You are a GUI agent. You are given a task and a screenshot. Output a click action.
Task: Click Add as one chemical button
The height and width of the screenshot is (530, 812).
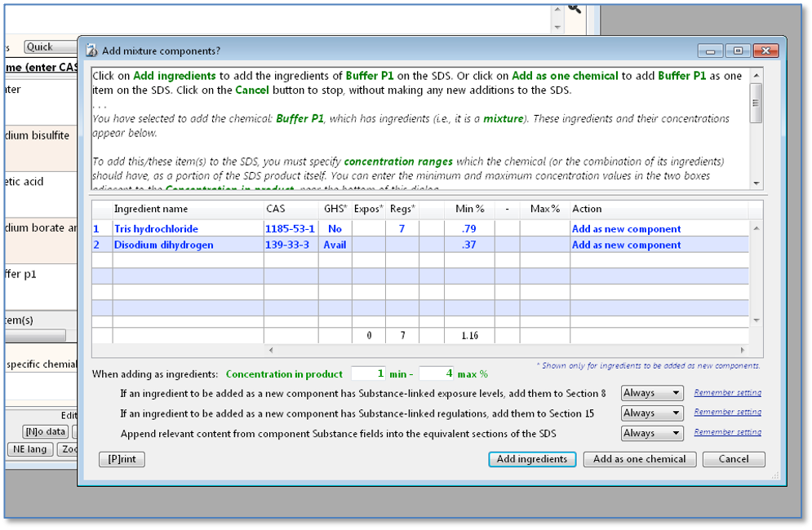640,459
